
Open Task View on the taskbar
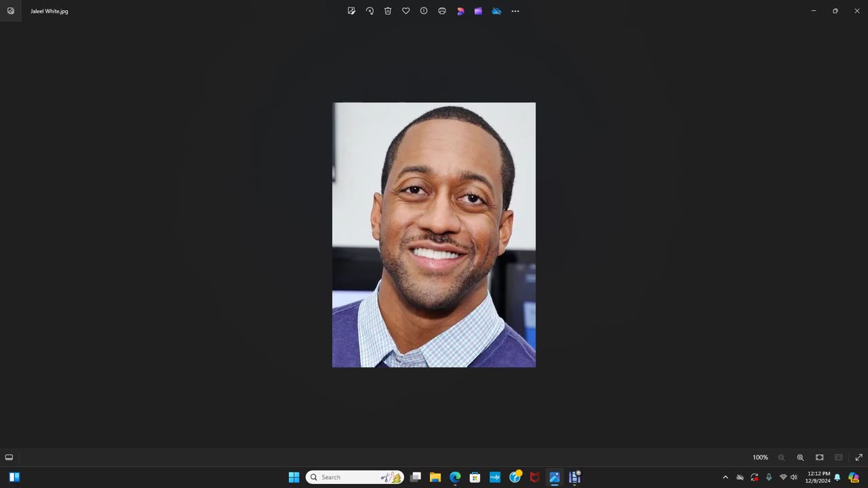(x=416, y=477)
